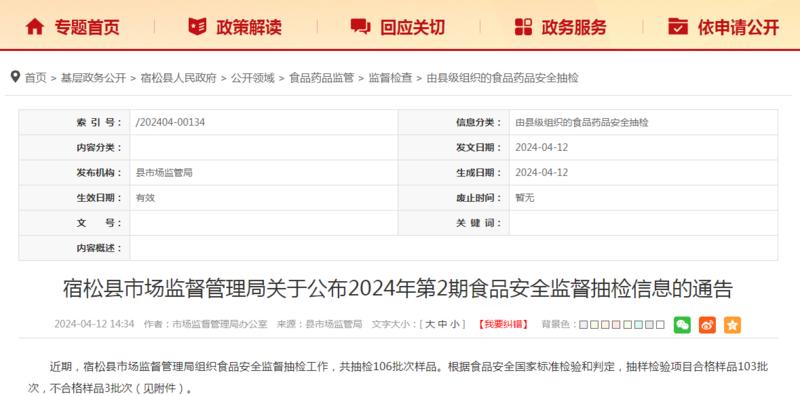Click the grid icon beside 政务服务
Screen dimensions: 800x396
(x=523, y=27)
